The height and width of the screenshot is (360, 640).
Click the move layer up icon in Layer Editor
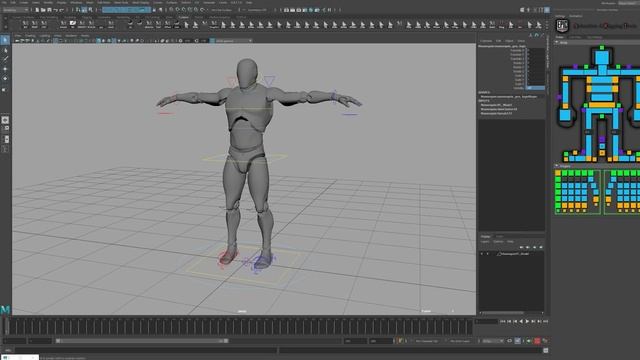coord(521,247)
